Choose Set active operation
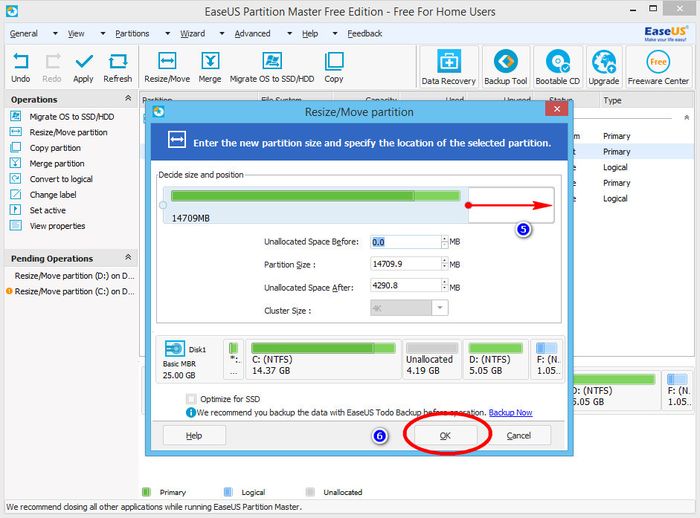Viewport: 700px width, 518px height. pos(47,210)
